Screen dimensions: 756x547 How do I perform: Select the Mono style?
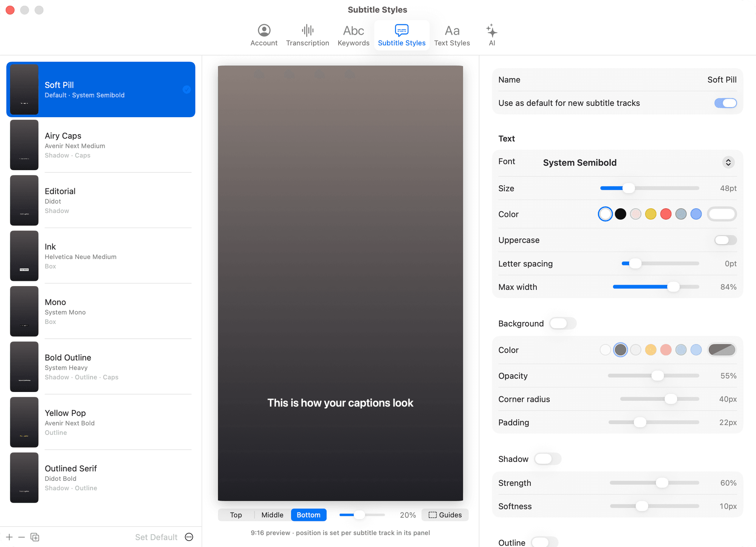click(101, 311)
